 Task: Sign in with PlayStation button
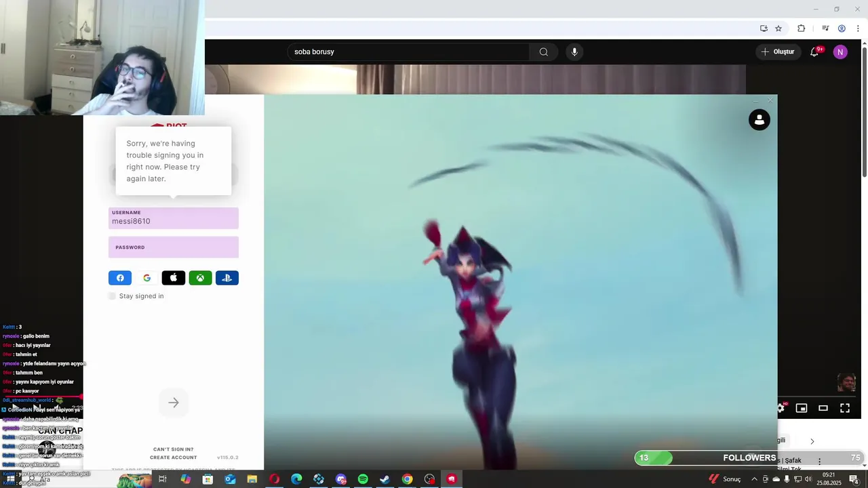pyautogui.click(x=227, y=278)
